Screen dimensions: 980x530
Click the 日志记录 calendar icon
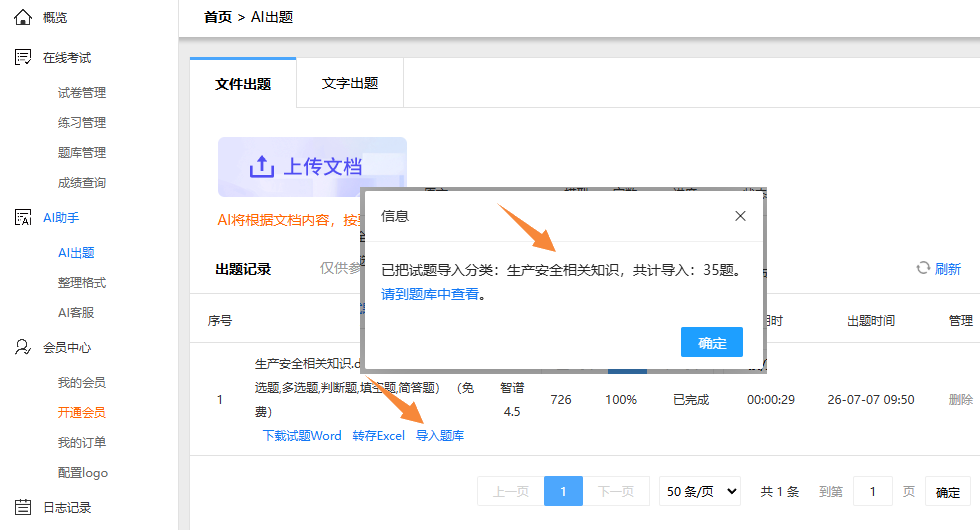point(22,507)
